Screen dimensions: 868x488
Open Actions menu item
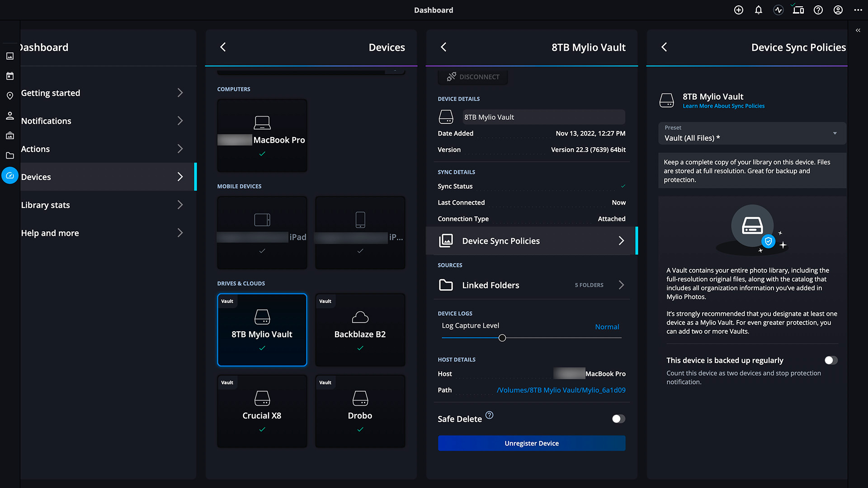pos(108,149)
